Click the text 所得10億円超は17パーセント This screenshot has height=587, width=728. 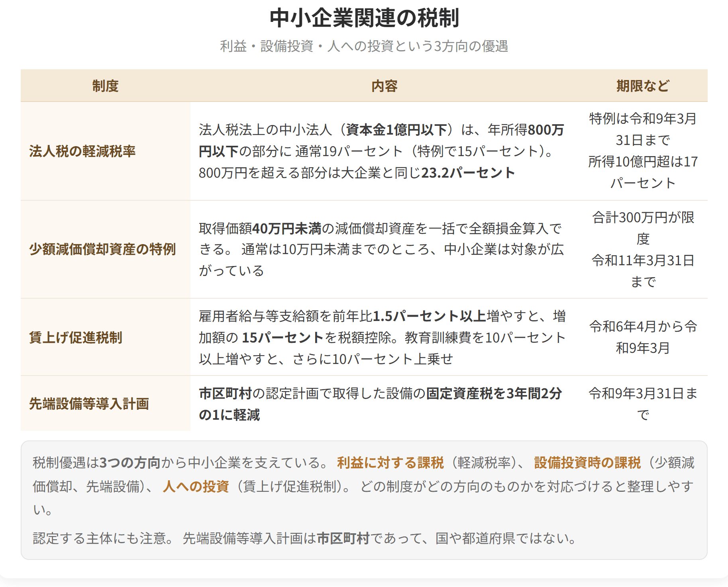(x=643, y=172)
